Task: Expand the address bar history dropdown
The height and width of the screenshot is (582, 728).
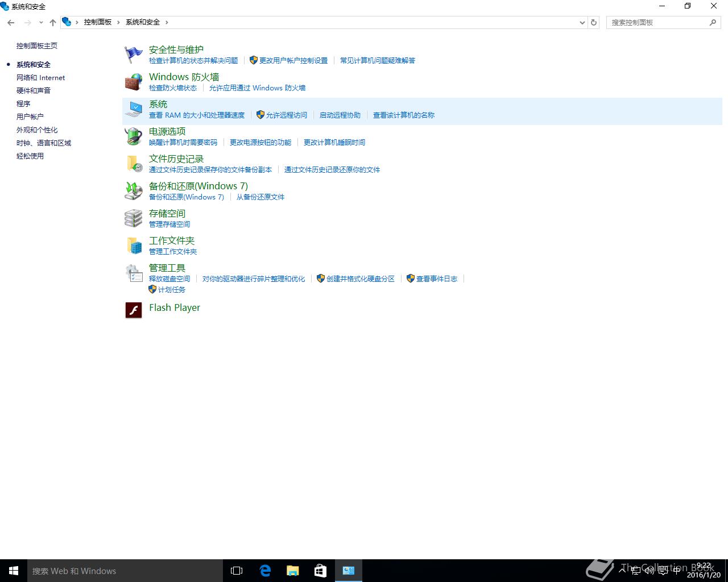Action: [x=582, y=22]
